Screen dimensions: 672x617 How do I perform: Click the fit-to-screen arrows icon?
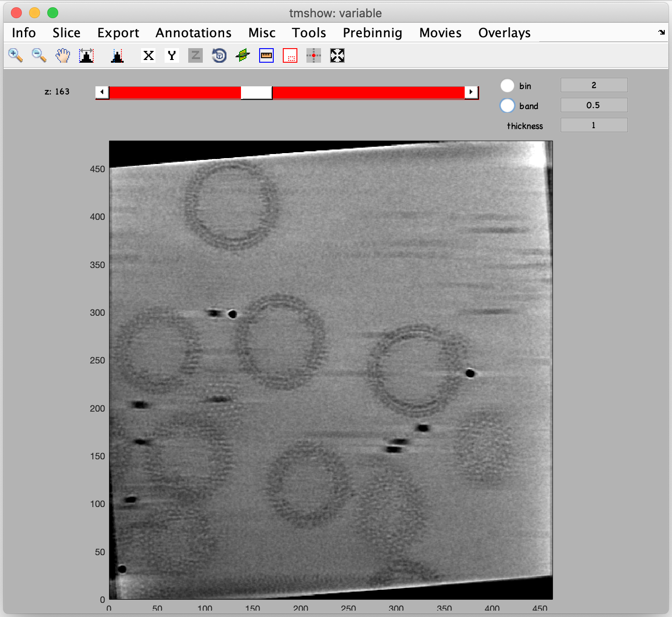pyautogui.click(x=337, y=55)
